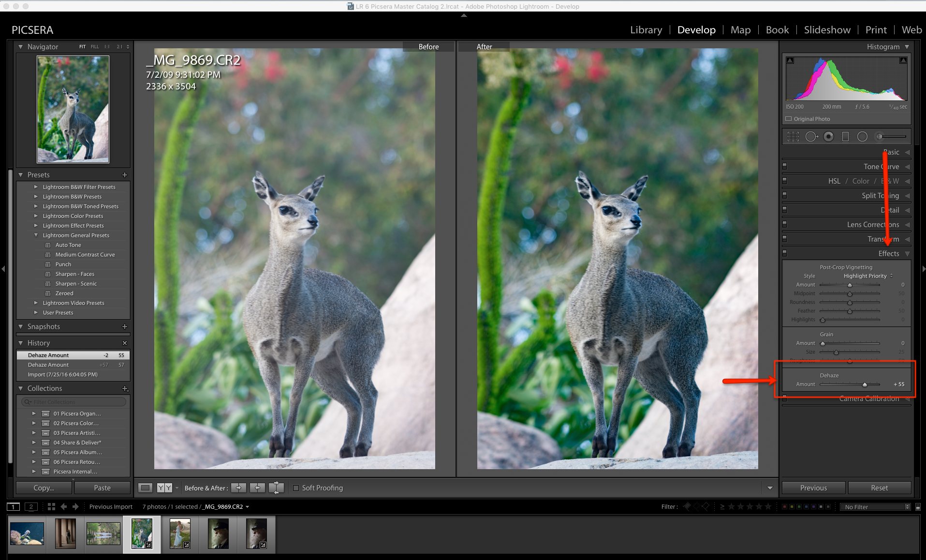
Task: Click the Dehaze Amount slider handle
Action: (x=865, y=384)
